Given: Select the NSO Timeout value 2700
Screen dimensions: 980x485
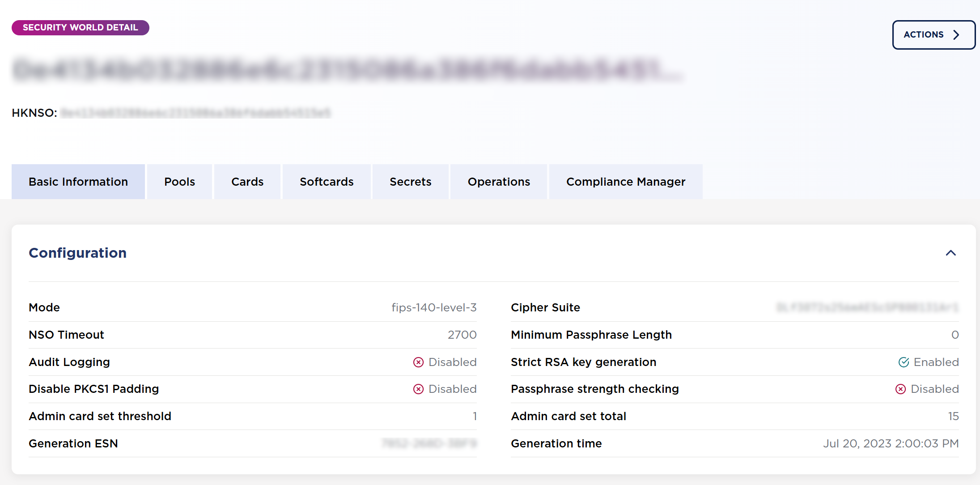Looking at the screenshot, I should click(x=462, y=335).
